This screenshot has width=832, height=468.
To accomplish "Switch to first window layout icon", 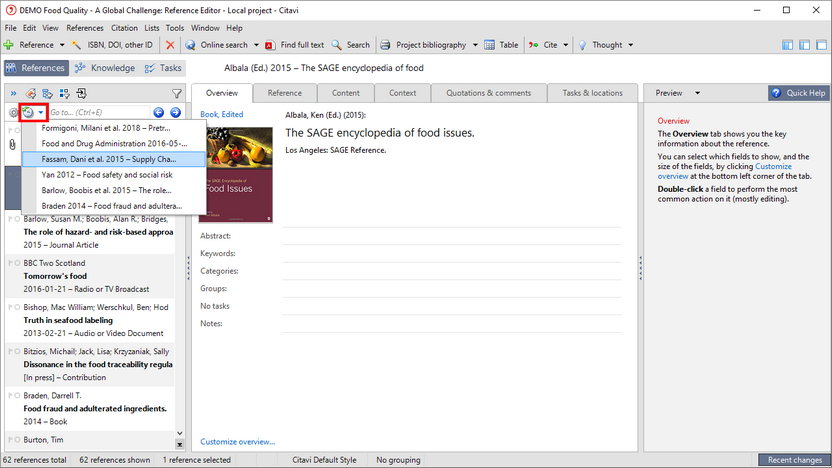I will click(x=787, y=45).
